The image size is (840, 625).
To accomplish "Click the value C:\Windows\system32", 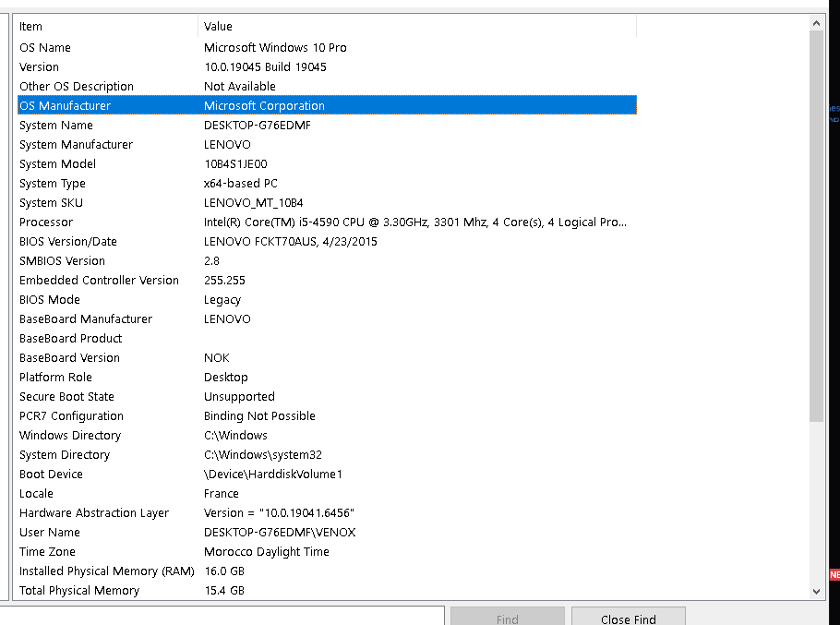I will click(263, 455).
